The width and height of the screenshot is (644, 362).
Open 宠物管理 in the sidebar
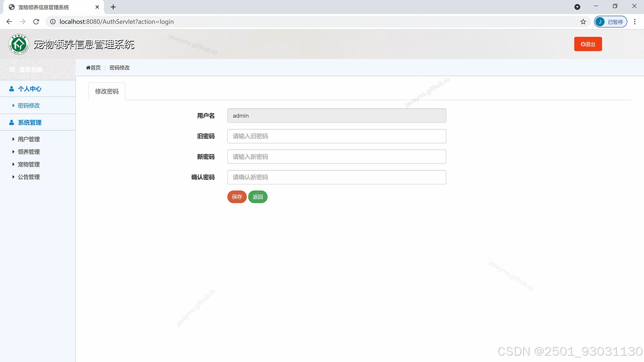[x=29, y=164]
